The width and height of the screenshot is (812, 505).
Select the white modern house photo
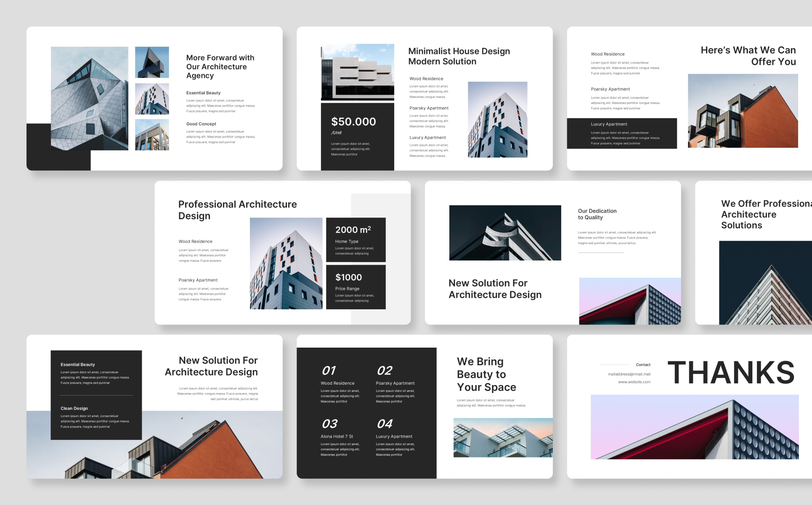click(357, 72)
